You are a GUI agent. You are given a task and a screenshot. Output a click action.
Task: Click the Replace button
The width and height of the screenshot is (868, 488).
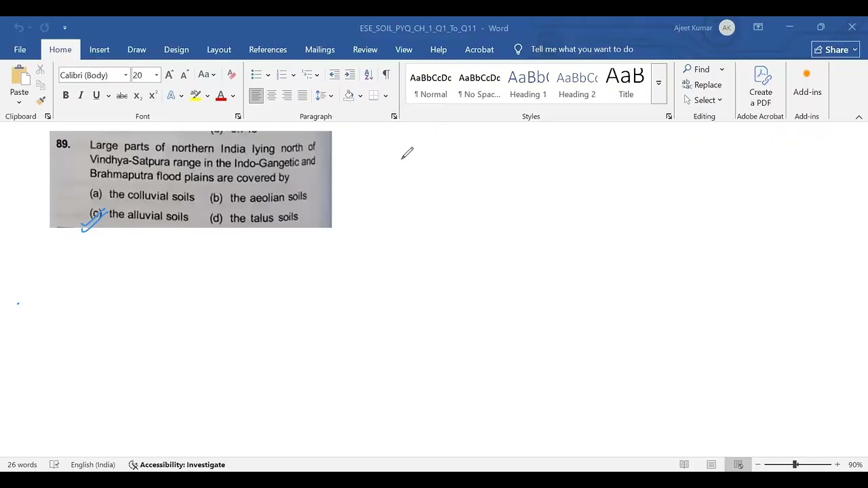click(702, 85)
